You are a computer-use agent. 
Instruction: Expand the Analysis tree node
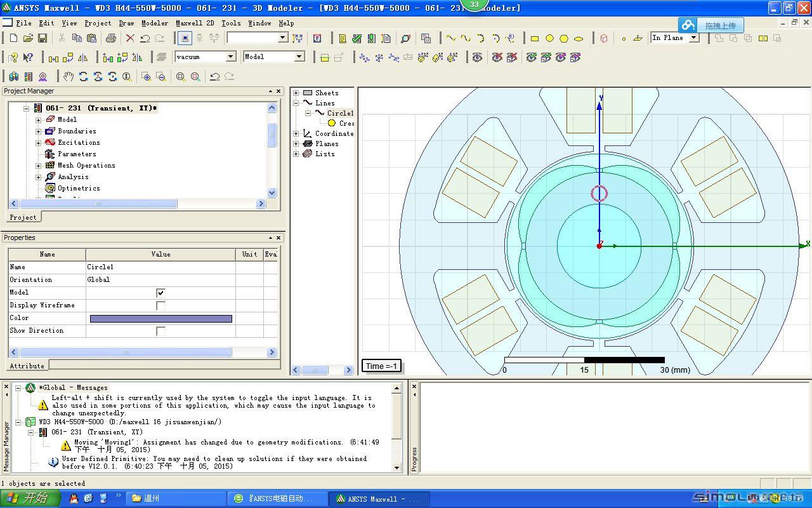[38, 177]
